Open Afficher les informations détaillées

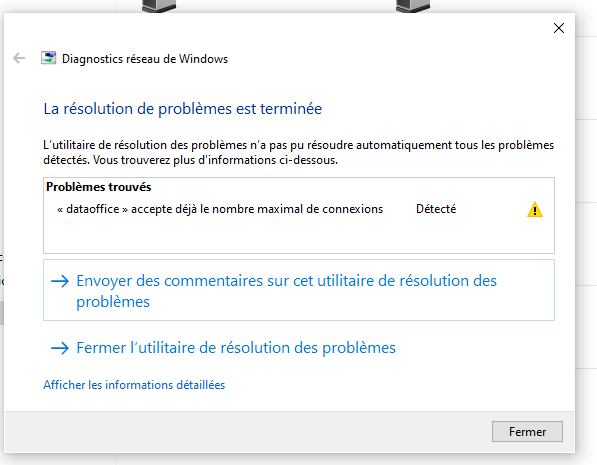pos(134,385)
